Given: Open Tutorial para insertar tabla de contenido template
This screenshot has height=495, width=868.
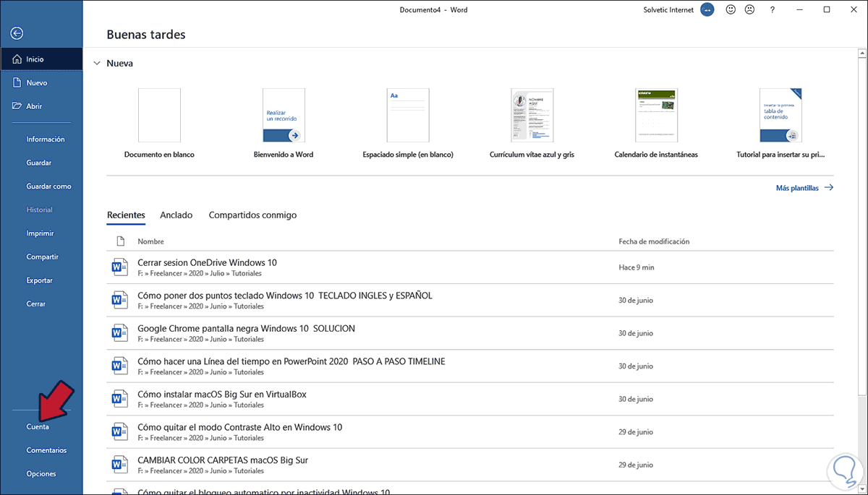Looking at the screenshot, I should [780, 122].
